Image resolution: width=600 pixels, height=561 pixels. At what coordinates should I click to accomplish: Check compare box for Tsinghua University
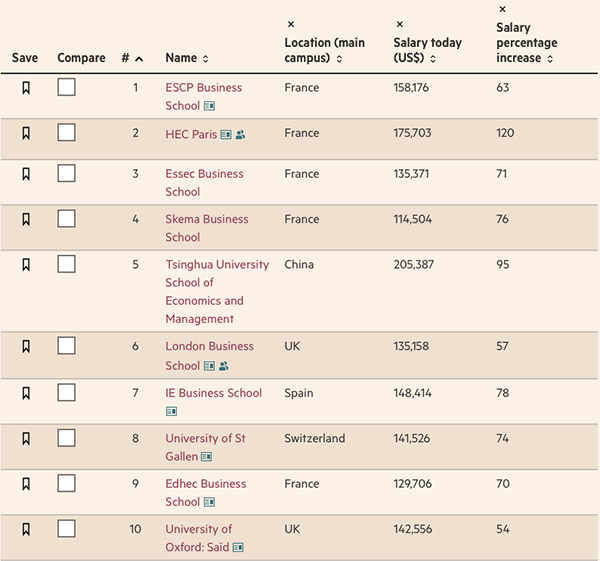click(66, 264)
